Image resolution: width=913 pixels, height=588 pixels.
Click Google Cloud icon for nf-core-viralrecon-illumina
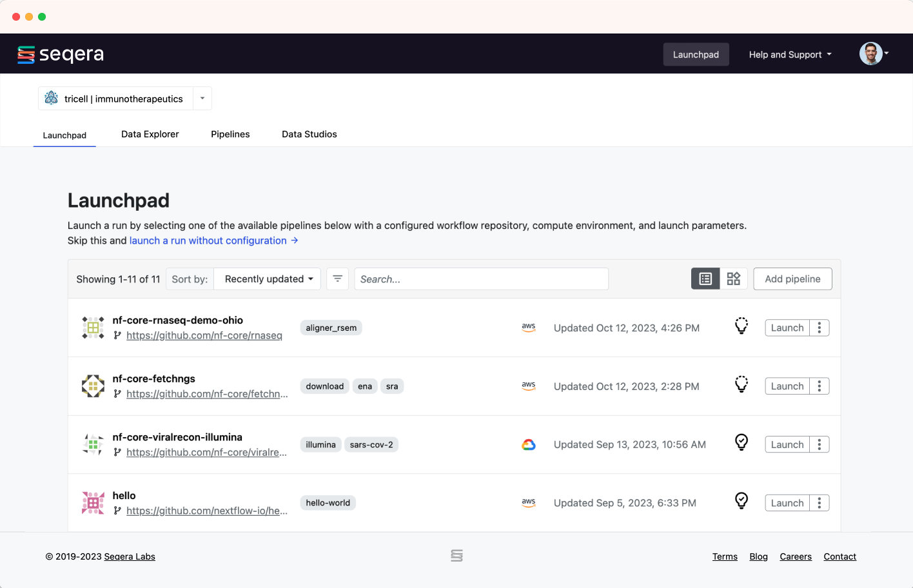tap(529, 445)
